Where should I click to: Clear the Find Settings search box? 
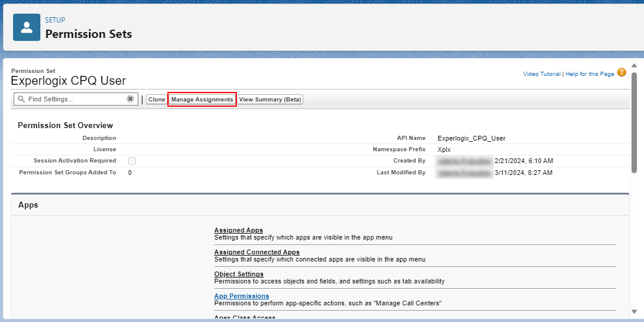pyautogui.click(x=130, y=99)
